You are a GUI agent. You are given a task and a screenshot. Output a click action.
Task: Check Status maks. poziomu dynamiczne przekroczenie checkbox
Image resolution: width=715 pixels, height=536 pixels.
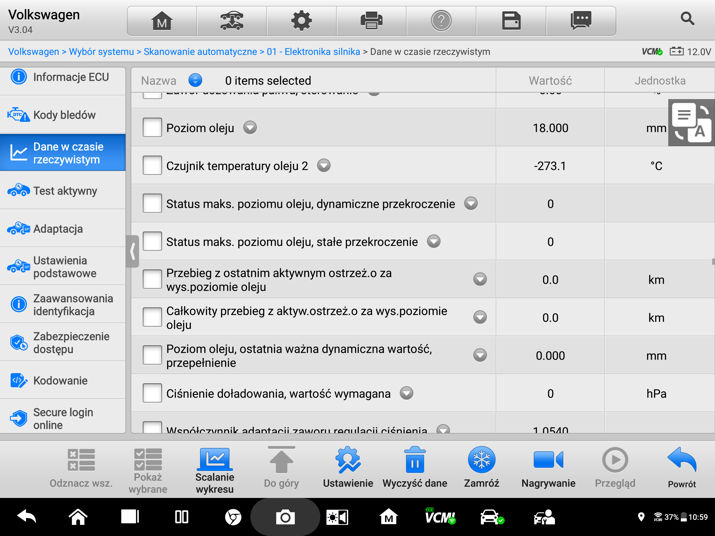coord(152,203)
